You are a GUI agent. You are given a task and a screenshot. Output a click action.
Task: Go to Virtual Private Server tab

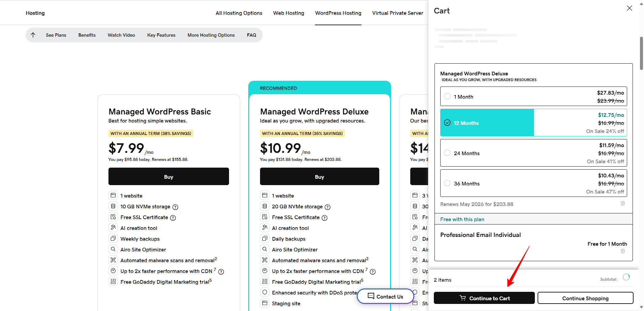point(397,13)
